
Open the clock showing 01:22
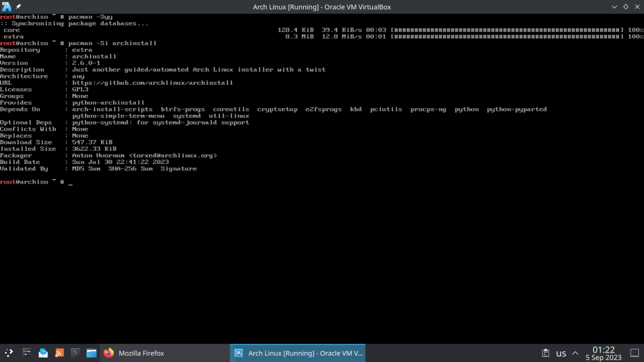point(603,353)
